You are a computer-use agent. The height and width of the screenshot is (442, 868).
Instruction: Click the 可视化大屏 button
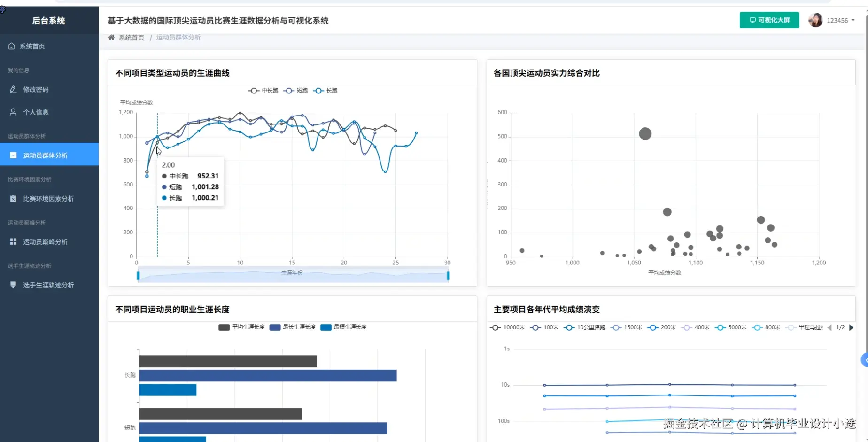coord(769,20)
